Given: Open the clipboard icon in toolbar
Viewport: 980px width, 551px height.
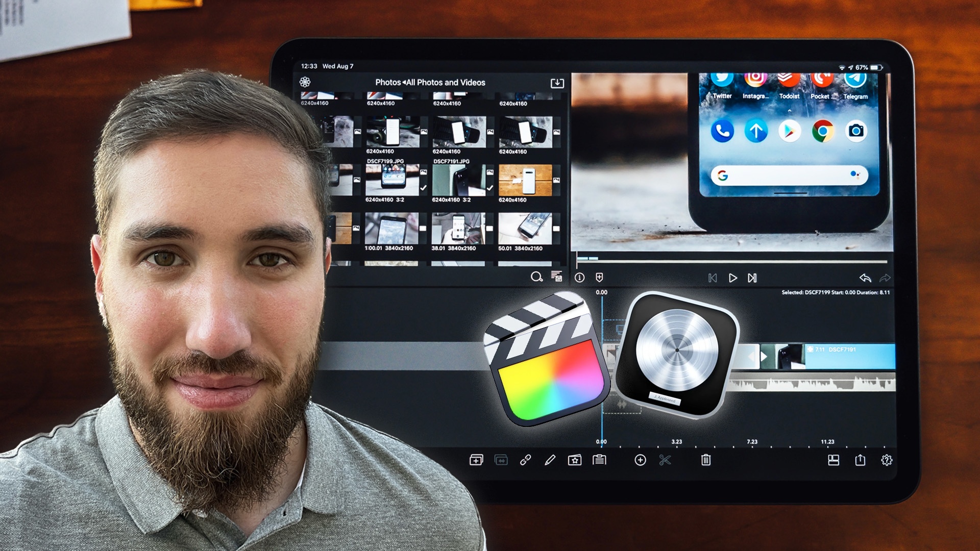Looking at the screenshot, I should tap(599, 460).
